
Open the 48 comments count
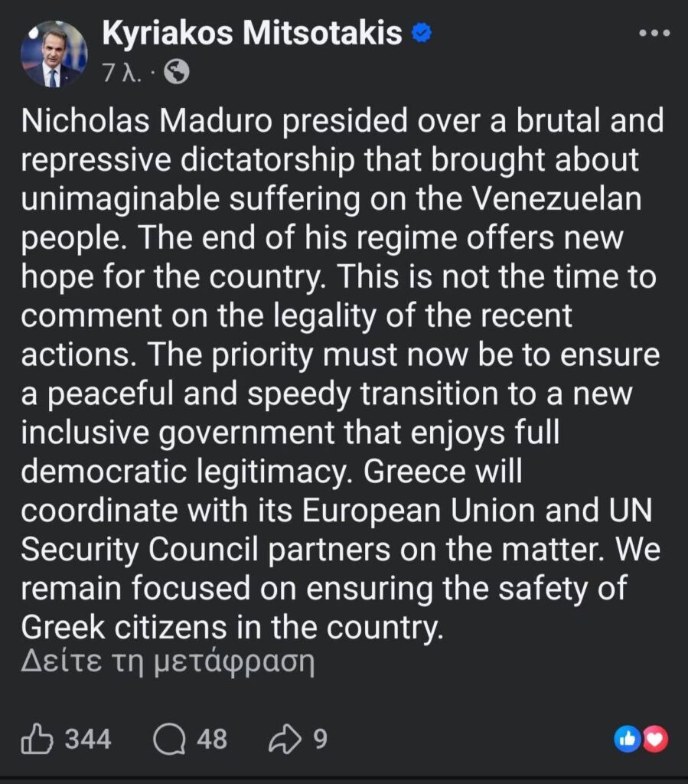212,739
